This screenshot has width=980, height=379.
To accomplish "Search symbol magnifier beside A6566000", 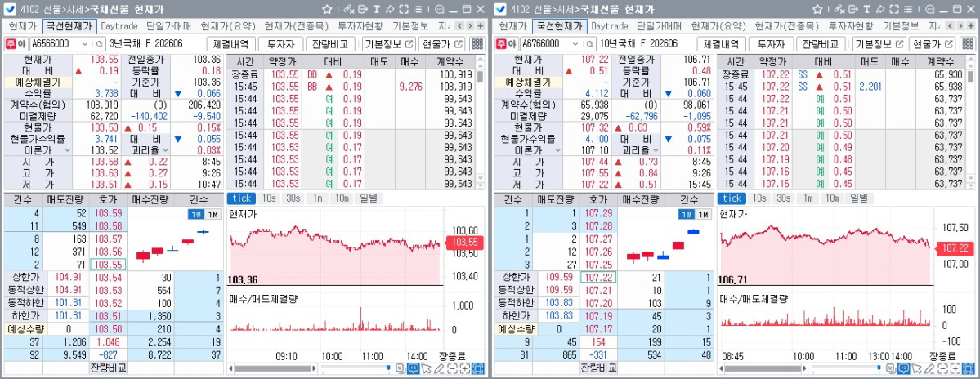I will click(x=99, y=44).
